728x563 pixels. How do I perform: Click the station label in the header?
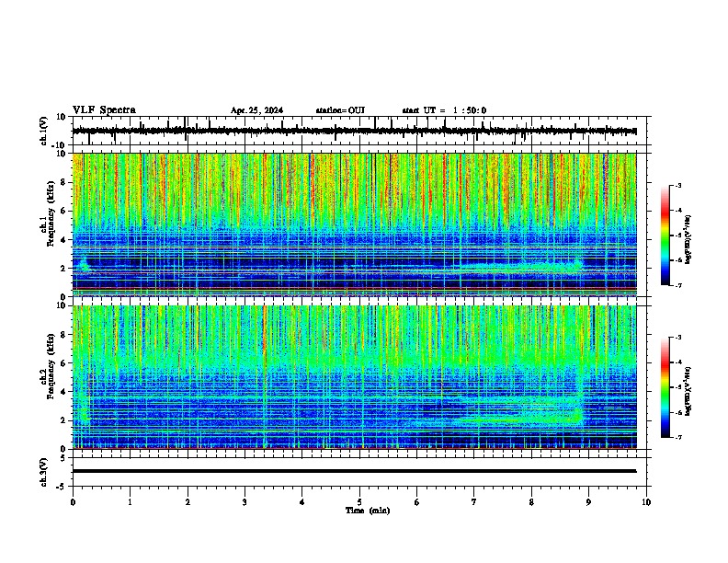coord(340,110)
